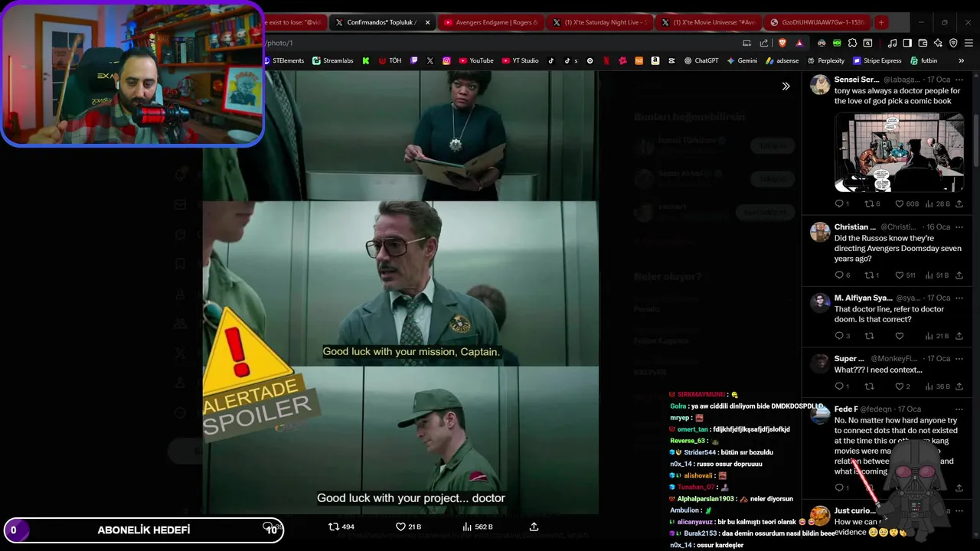This screenshot has height=551, width=980.
Task: Like the main photo post with 21 B likes
Action: pyautogui.click(x=409, y=527)
